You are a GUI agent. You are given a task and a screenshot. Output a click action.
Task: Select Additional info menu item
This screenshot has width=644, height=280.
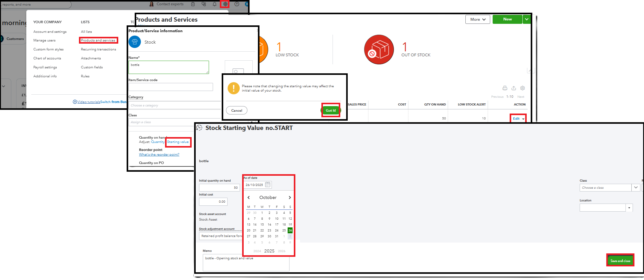click(45, 76)
